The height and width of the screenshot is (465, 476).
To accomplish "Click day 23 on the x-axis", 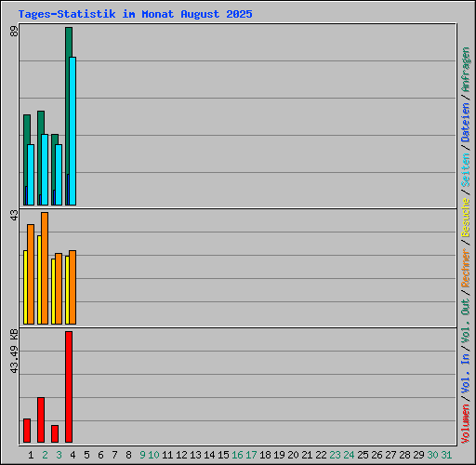I will click(x=335, y=455).
